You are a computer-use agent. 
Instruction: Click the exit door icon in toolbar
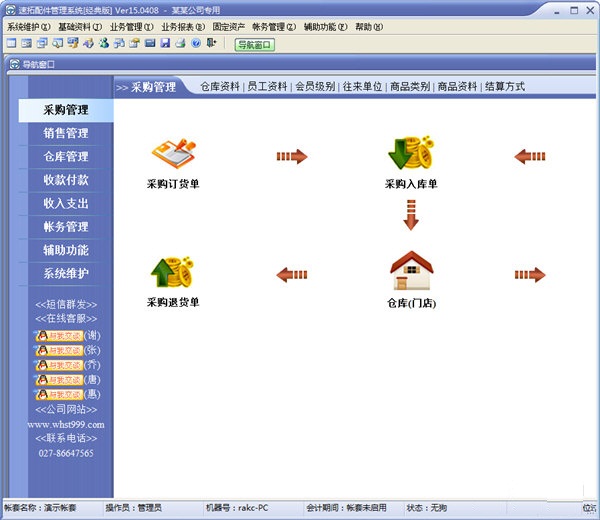[211, 43]
